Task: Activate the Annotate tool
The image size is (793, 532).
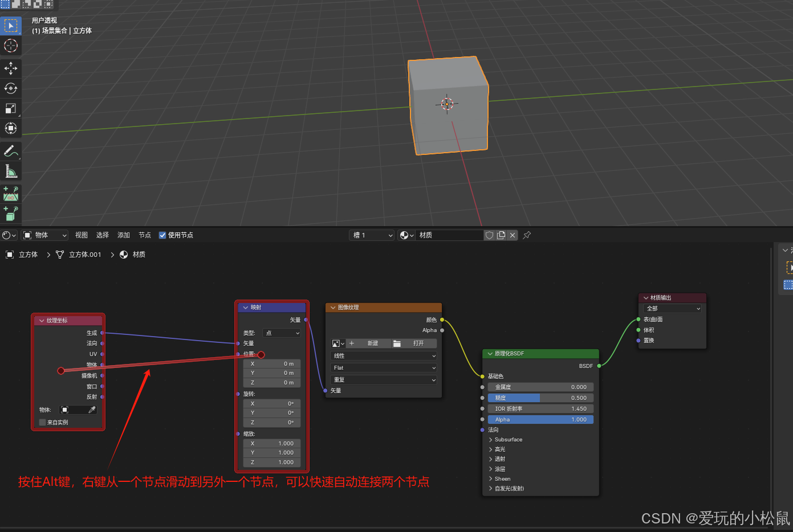Action: click(11, 151)
